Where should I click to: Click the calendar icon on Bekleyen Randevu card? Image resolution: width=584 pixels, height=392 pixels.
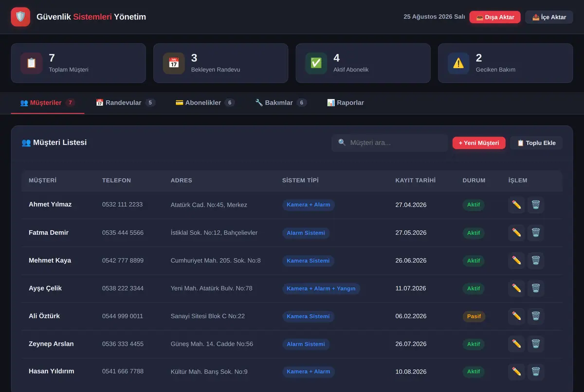click(x=174, y=63)
